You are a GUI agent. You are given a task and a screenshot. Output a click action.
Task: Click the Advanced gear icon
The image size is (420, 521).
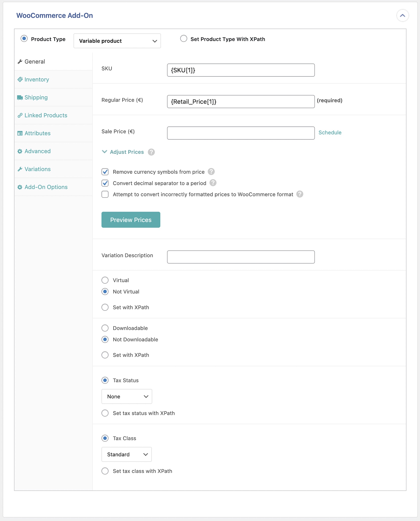pos(20,151)
